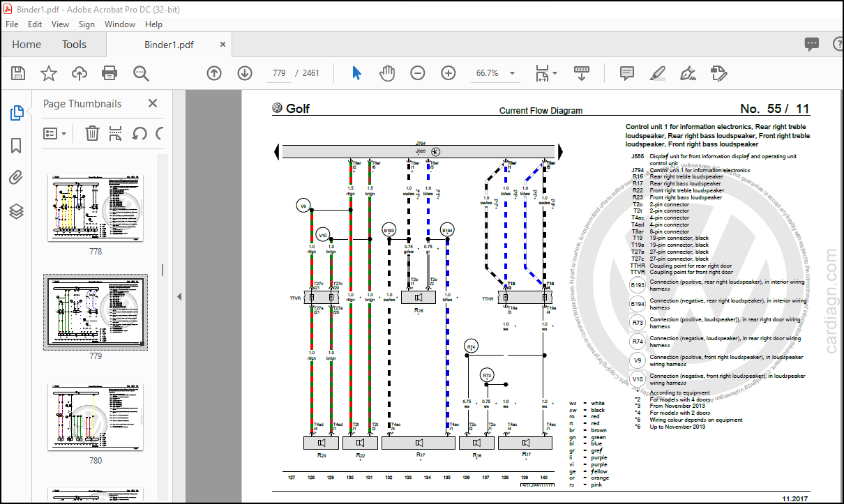The width and height of the screenshot is (844, 504).
Task: Add a comment with the speech bubble tool
Action: (x=626, y=73)
